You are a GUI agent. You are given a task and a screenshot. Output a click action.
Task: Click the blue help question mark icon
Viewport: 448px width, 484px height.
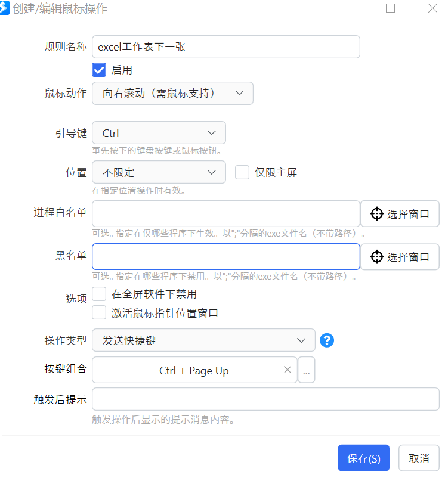[x=326, y=340]
